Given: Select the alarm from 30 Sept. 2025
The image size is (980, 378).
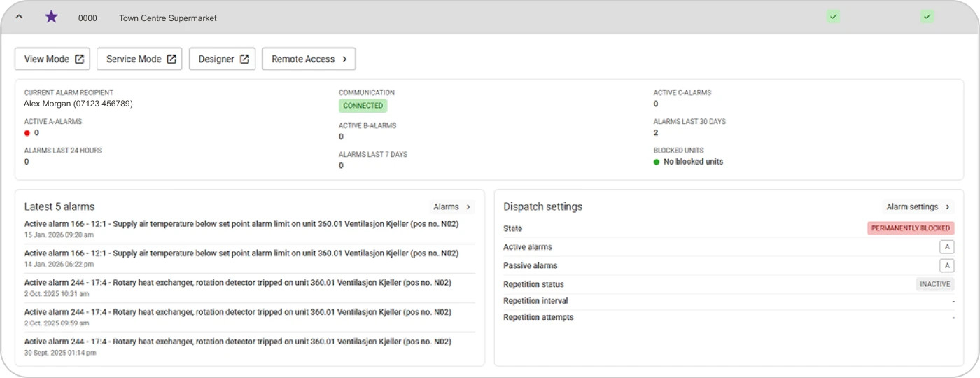Looking at the screenshot, I should (237, 342).
